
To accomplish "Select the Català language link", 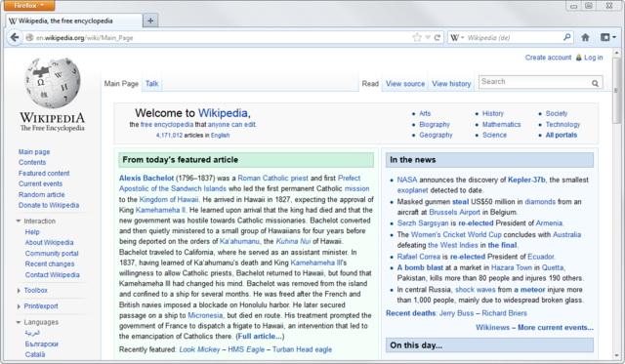I will 35,354.
